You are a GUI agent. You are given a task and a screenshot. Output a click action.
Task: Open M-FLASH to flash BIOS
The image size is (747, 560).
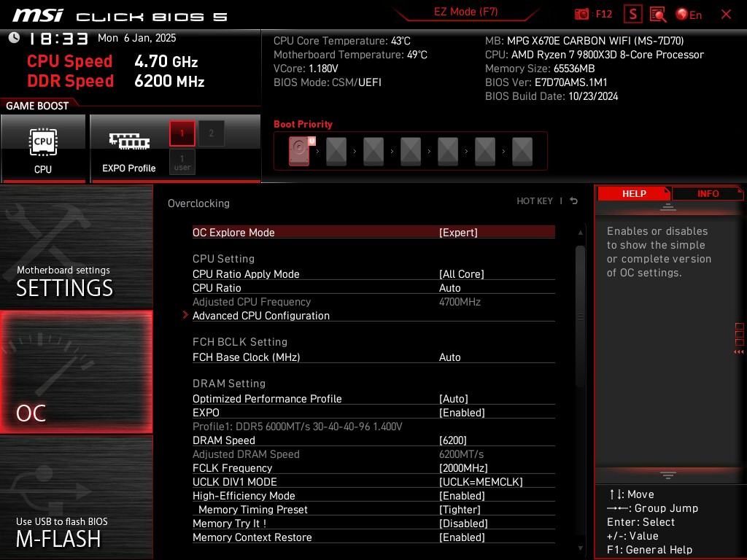coord(77,497)
